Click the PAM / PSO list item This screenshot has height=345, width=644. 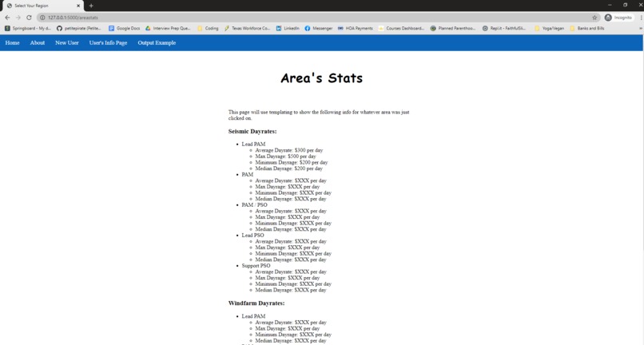254,205
